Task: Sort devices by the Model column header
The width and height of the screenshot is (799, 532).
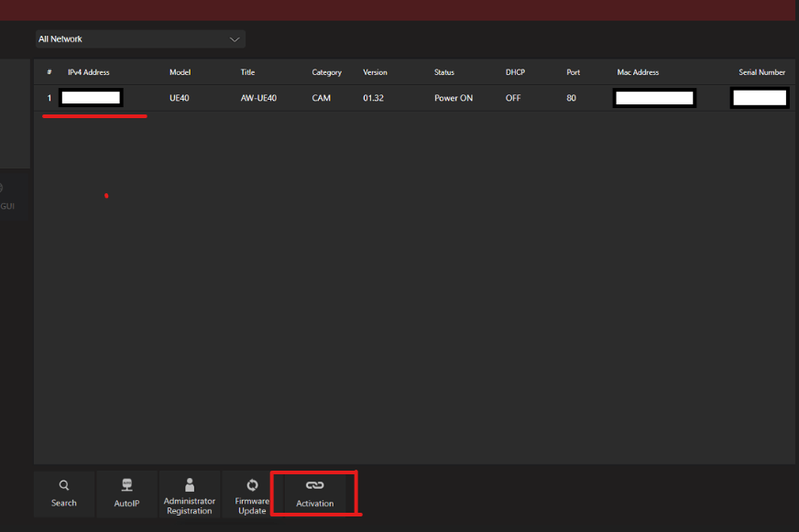Action: 180,71
